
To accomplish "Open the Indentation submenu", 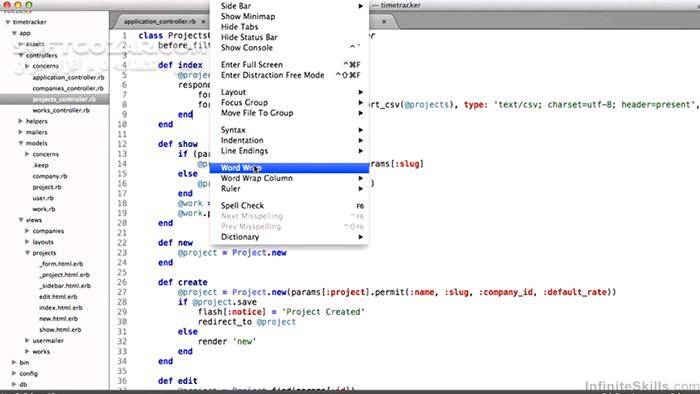I will (x=289, y=141).
